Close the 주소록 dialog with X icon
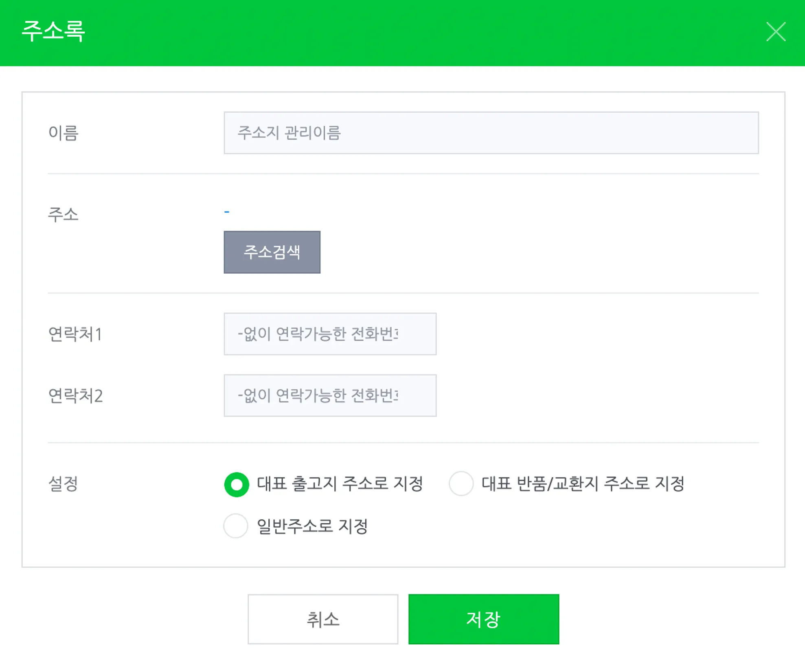This screenshot has height=672, width=805. 775,32
